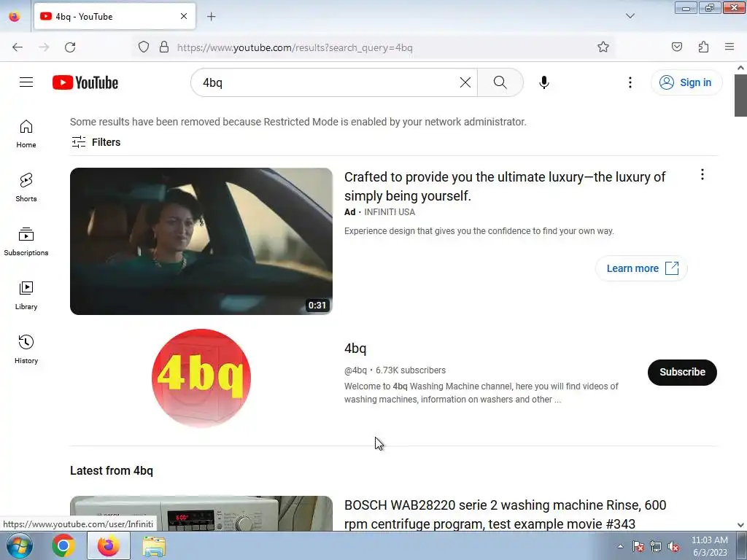
Task: Click the Sign in button
Action: click(686, 82)
